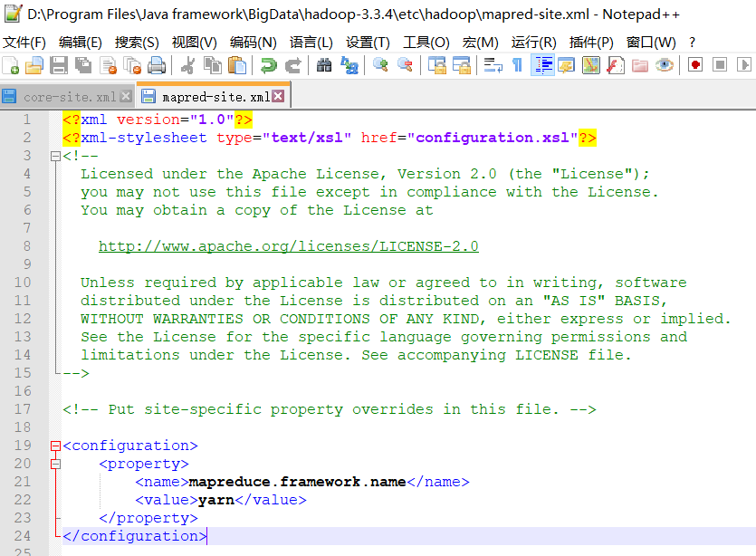Open the 设置(T) menu
This screenshot has height=556, width=756.
tap(368, 43)
